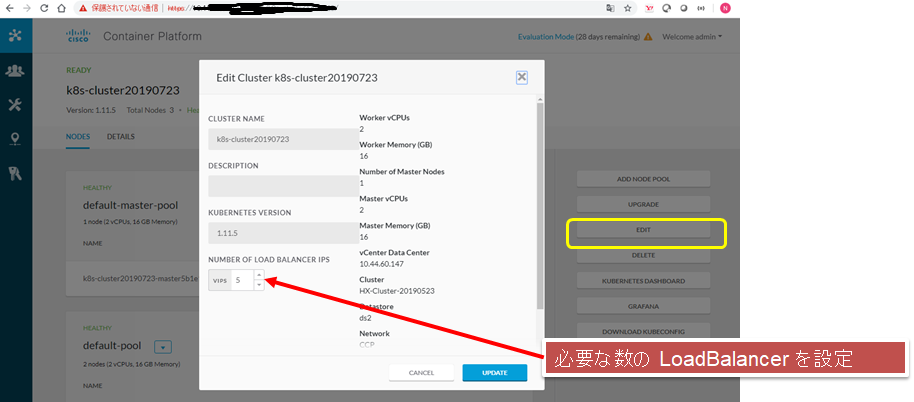
Task: Click the Cluster Name field
Action: (x=283, y=139)
